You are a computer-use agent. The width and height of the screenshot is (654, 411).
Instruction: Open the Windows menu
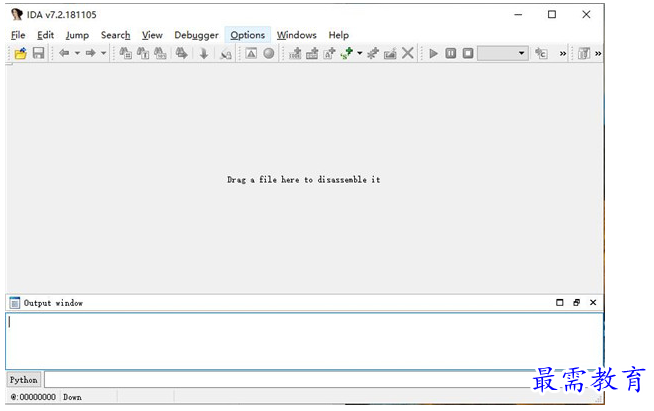(297, 35)
